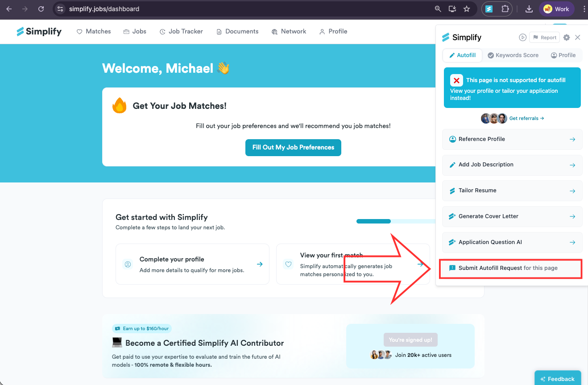
Task: Click the browser downloads icon
Action: click(x=529, y=9)
